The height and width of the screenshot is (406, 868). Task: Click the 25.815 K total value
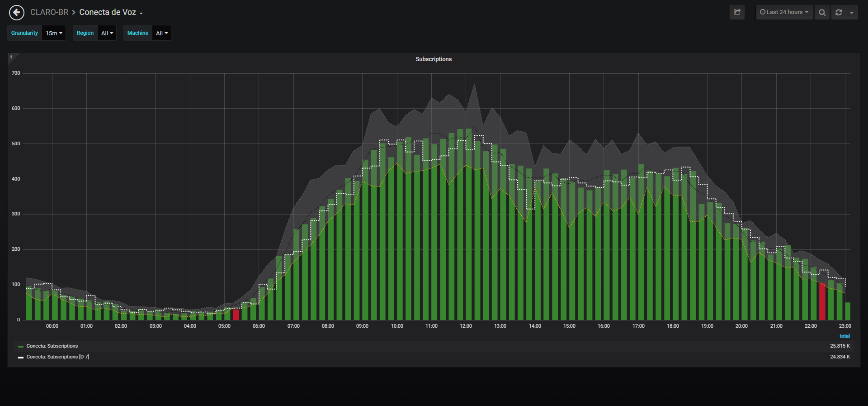tap(840, 346)
